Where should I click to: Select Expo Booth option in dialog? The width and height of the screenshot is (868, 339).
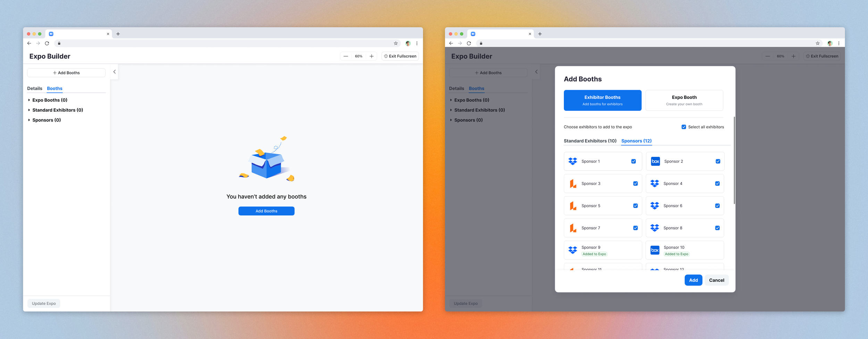684,100
